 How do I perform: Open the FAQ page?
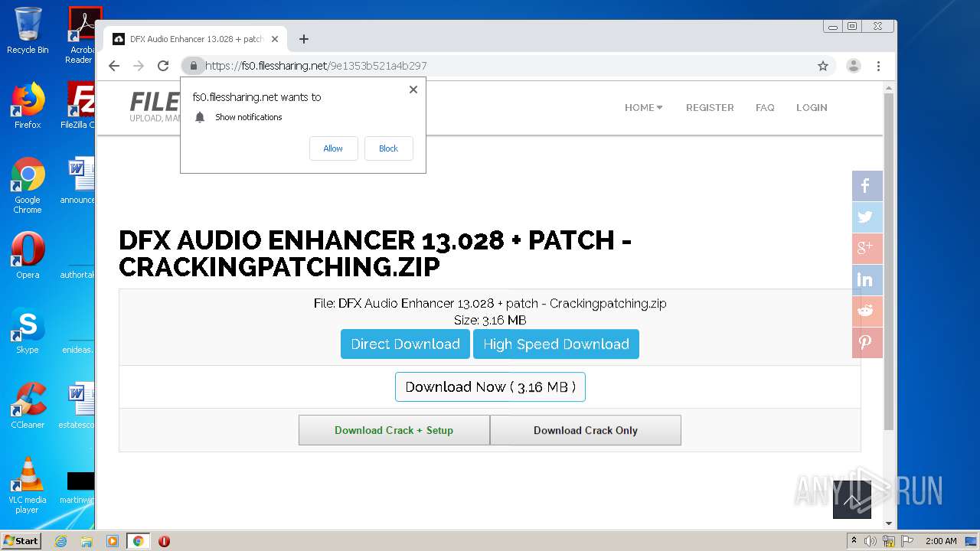pyautogui.click(x=765, y=108)
